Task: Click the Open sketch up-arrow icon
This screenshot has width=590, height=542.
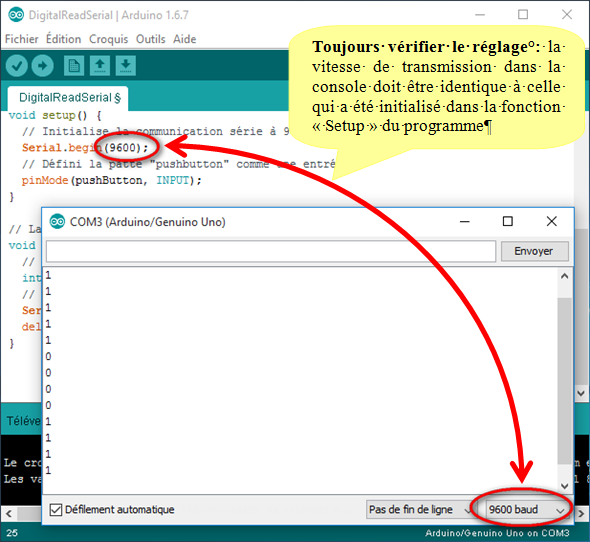Action: point(100,66)
